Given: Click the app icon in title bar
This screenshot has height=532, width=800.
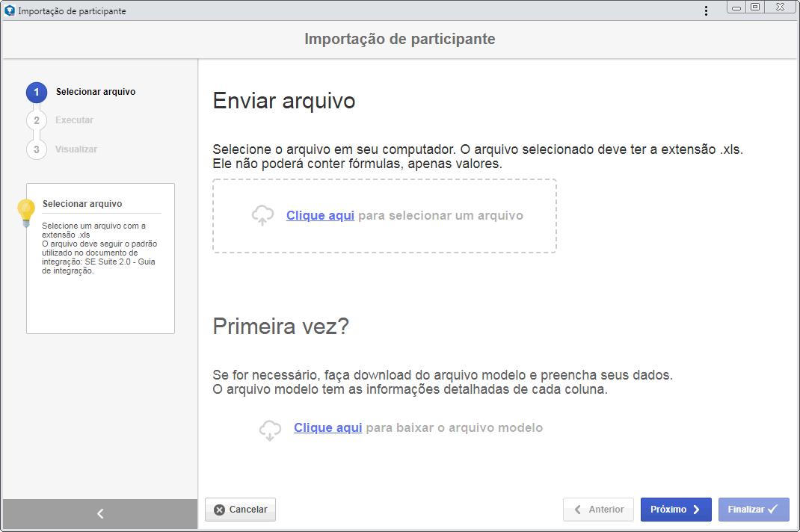Looking at the screenshot, I should click(x=9, y=10).
